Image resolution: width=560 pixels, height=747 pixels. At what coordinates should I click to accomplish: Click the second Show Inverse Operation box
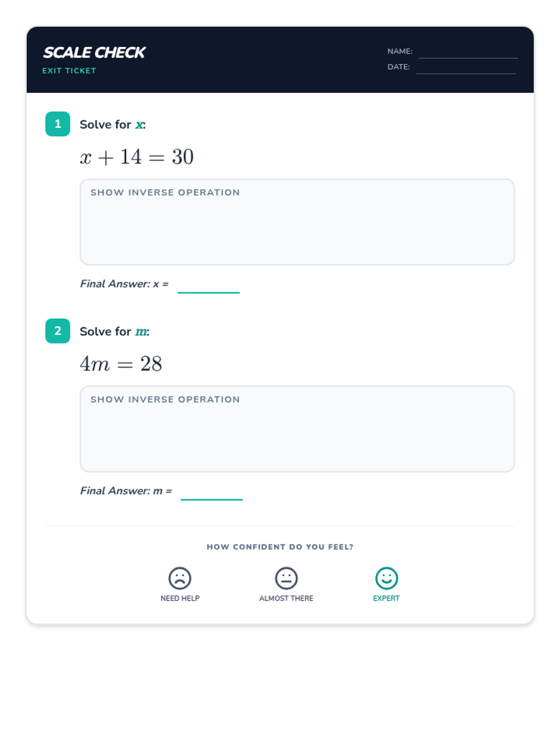pyautogui.click(x=297, y=429)
